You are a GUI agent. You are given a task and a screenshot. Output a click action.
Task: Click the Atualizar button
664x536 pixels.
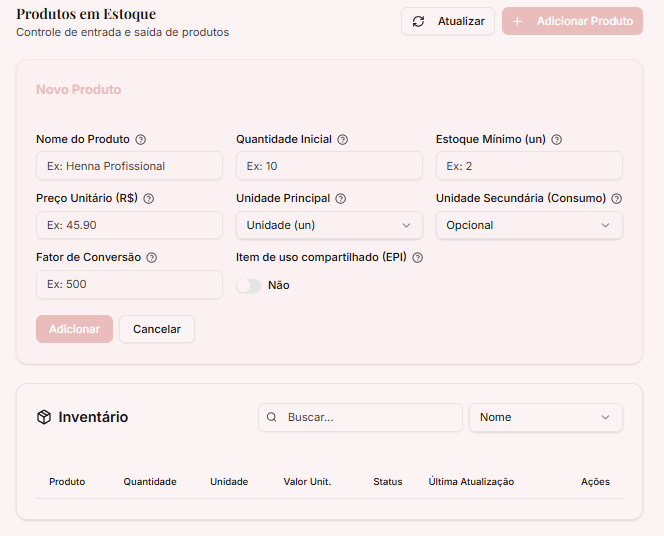point(448,21)
